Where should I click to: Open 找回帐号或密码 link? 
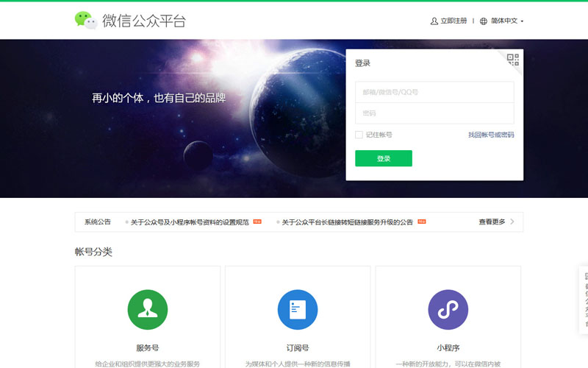click(x=491, y=135)
